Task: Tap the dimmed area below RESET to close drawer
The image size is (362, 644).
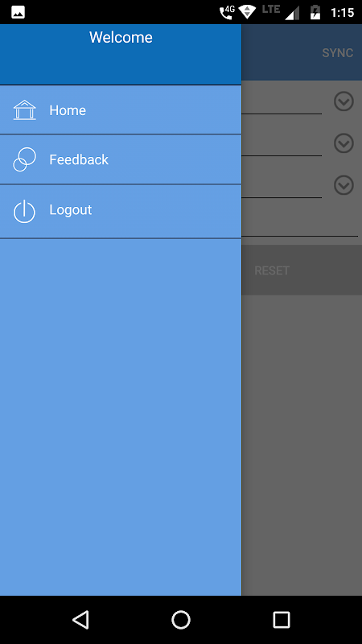Action: (x=302, y=444)
